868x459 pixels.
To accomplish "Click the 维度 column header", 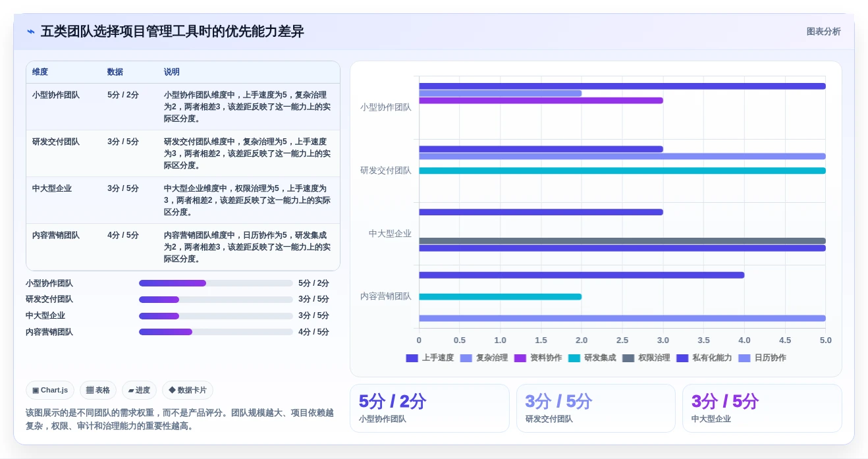I will click(x=40, y=72).
